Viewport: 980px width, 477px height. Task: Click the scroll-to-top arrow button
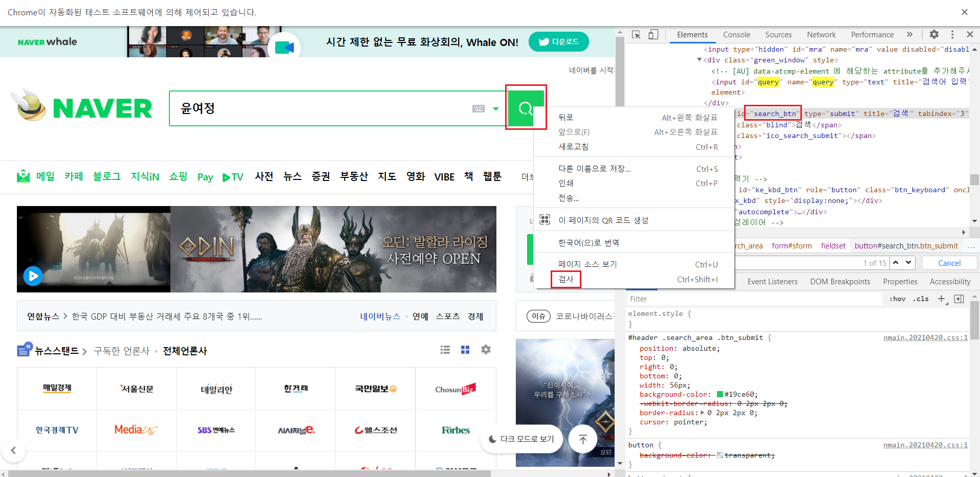click(x=583, y=439)
